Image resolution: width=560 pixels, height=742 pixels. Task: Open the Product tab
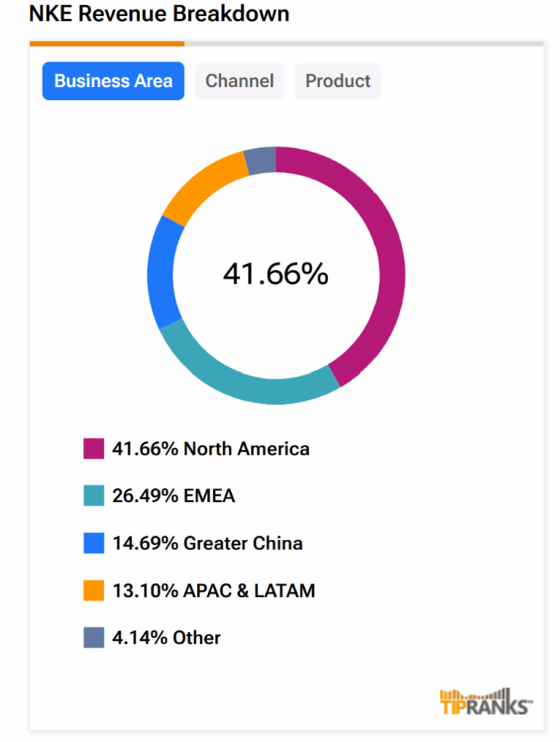[x=338, y=81]
